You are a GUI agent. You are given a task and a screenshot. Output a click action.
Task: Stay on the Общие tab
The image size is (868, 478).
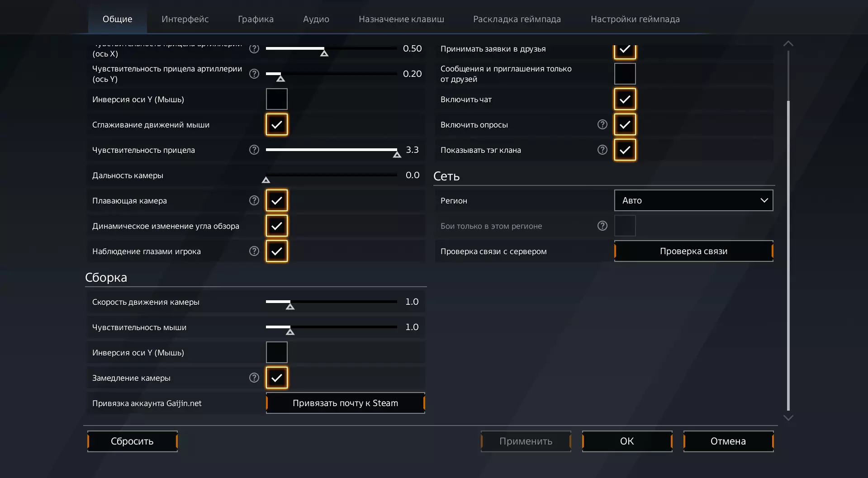tap(118, 19)
